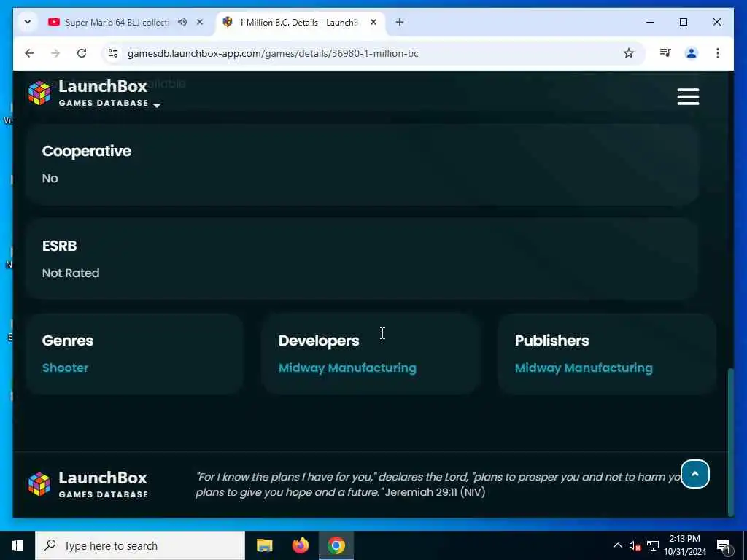Close the 1 Million B.C. Details tab
Screen dimensions: 747x560
pos(373,22)
